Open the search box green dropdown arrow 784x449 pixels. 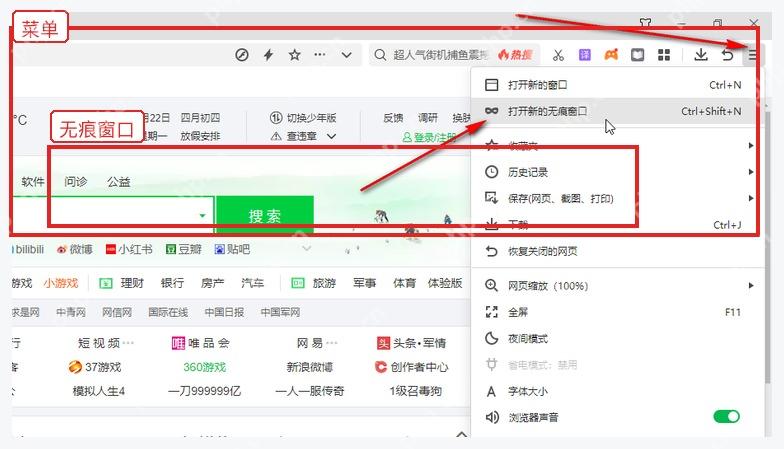pos(202,216)
